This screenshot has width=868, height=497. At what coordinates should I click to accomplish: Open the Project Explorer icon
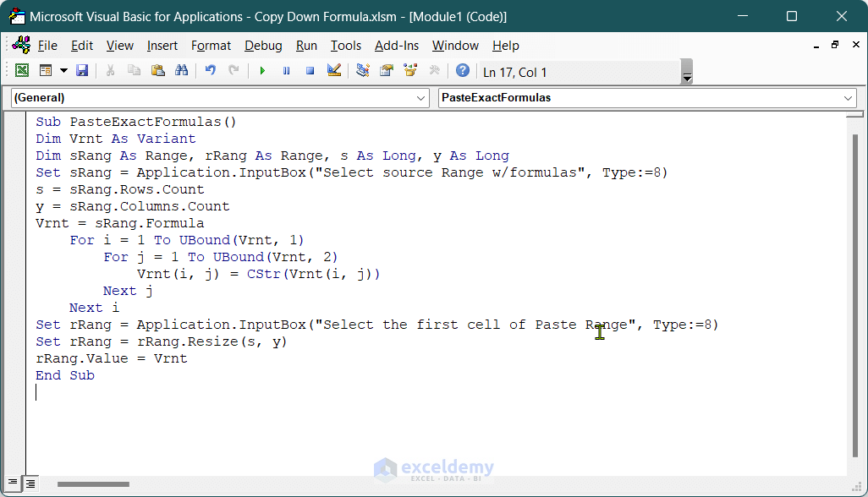363,71
